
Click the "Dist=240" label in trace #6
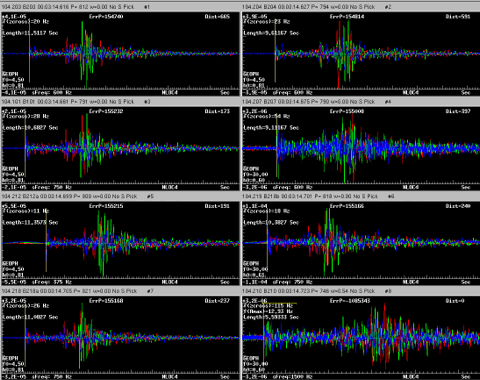click(x=458, y=206)
